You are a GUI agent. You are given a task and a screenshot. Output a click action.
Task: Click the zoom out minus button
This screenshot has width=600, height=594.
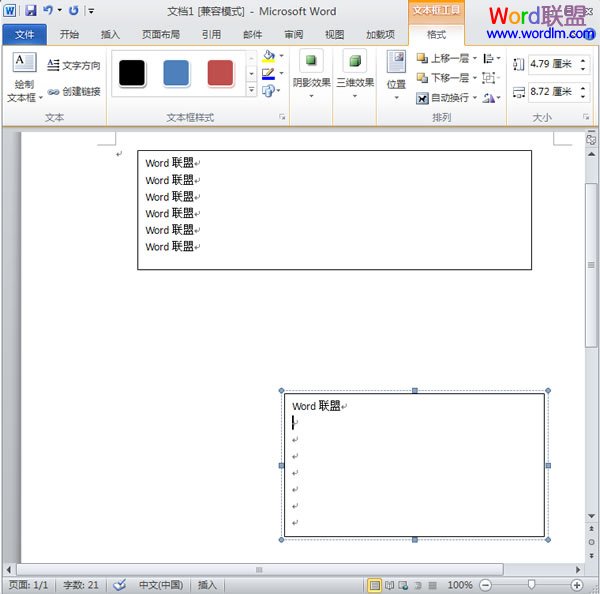coord(485,585)
